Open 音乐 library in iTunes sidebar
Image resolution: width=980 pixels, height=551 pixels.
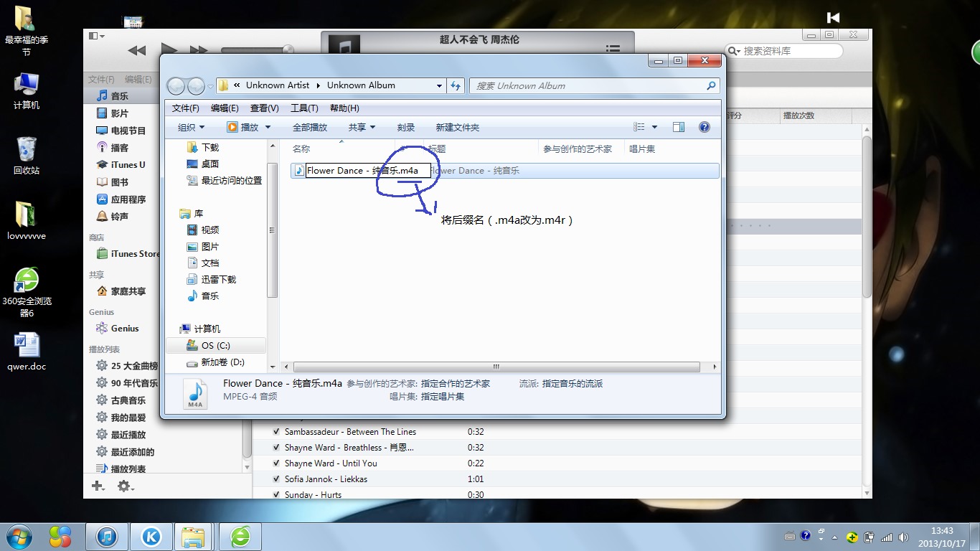119,96
